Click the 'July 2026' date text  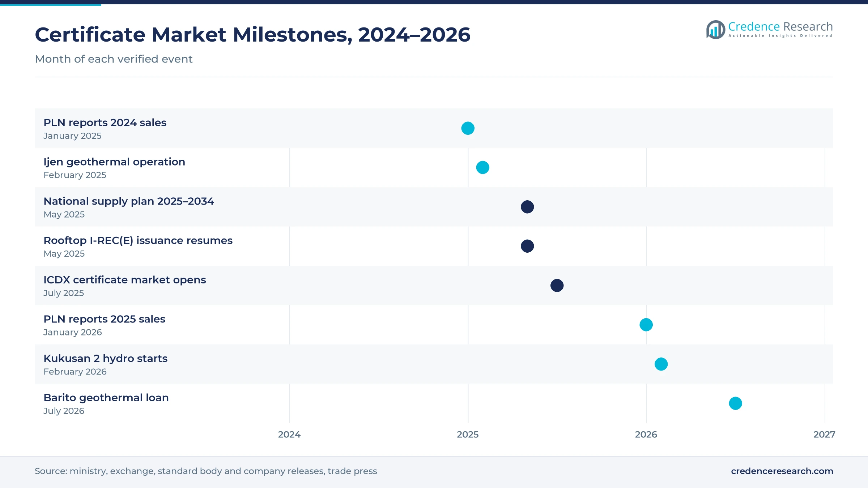pos(64,411)
